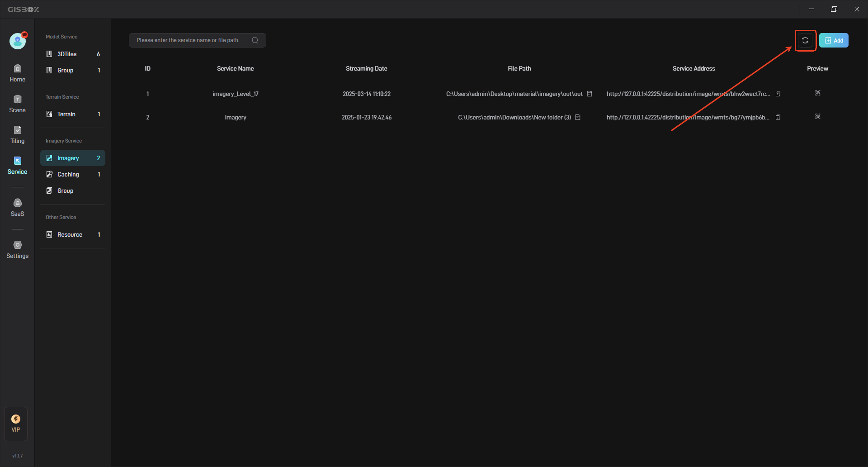Viewport: 868px width, 467px height.
Task: Click path C:\Users\admin\Downloads\New folder (3)
Action: point(514,117)
